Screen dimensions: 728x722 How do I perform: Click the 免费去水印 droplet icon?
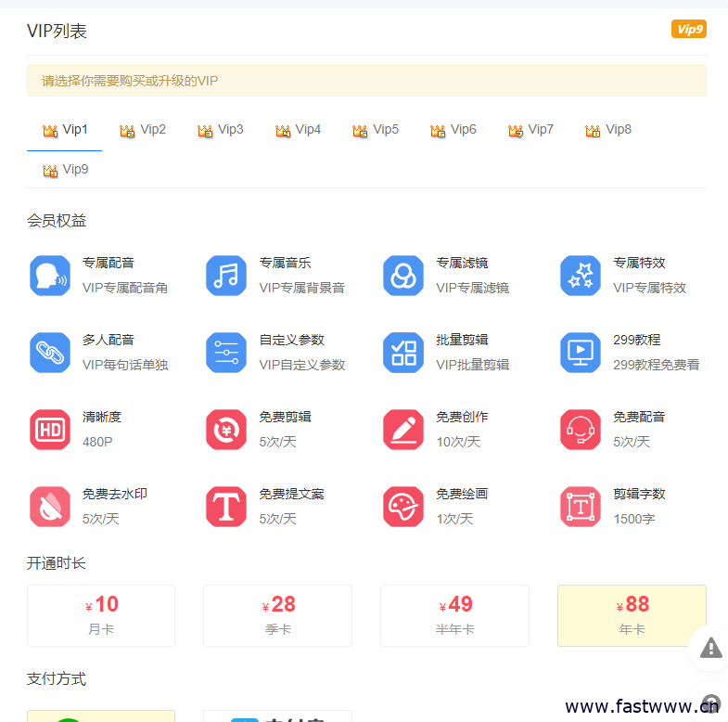pos(50,507)
